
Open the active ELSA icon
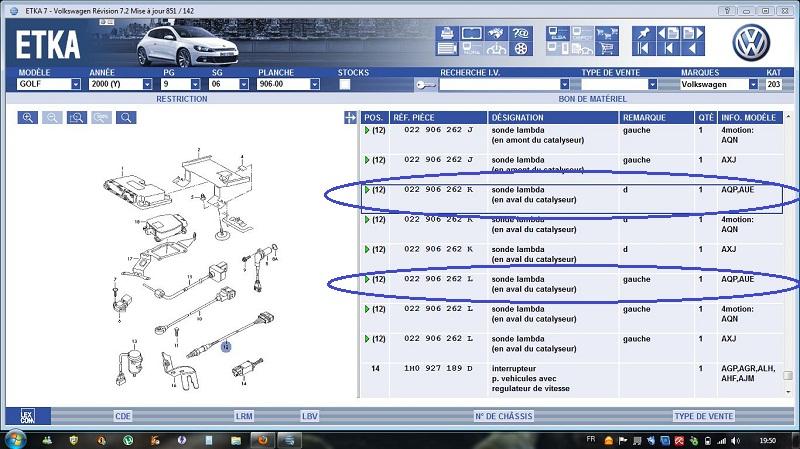pos(557,34)
